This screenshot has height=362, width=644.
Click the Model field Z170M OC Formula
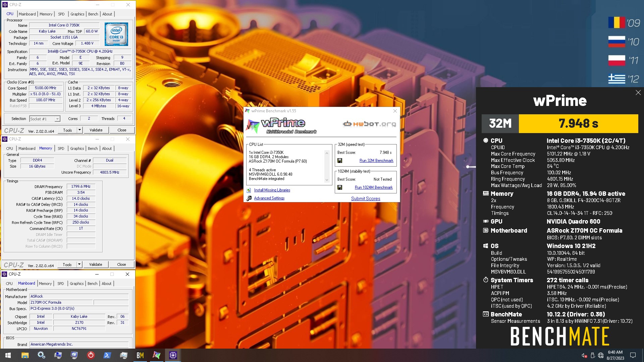click(61, 302)
